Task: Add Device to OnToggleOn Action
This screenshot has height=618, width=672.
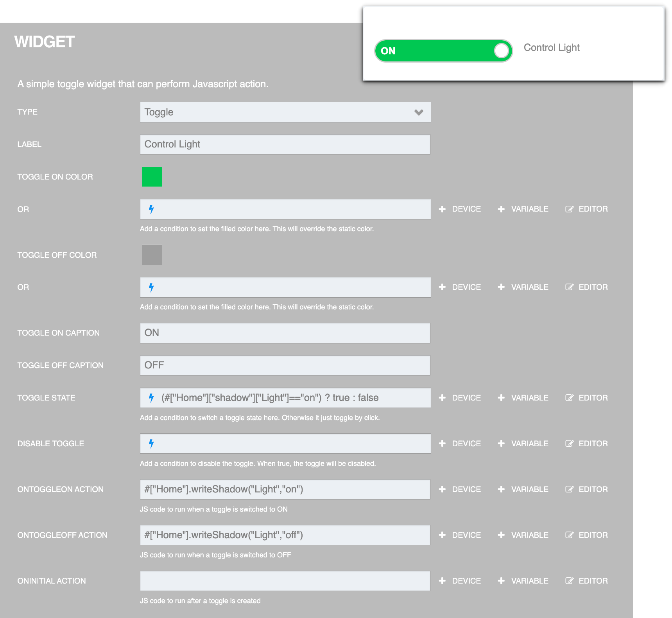Action: click(x=460, y=489)
